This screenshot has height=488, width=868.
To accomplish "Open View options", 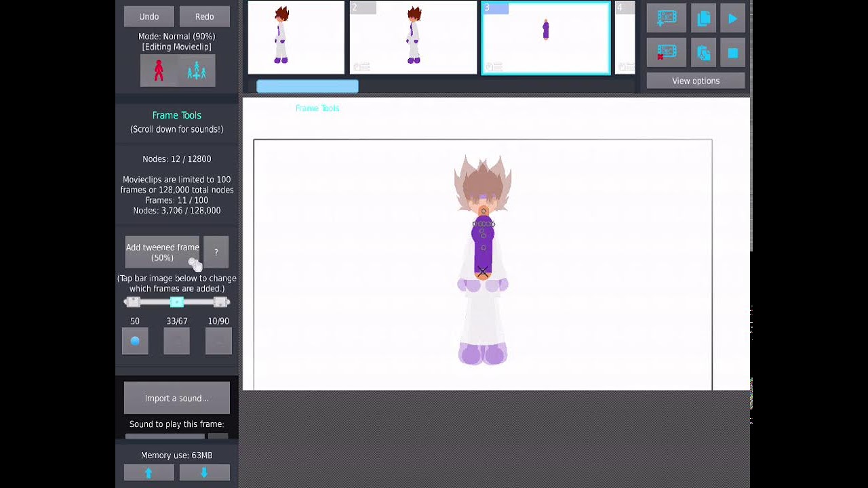I will (x=696, y=81).
